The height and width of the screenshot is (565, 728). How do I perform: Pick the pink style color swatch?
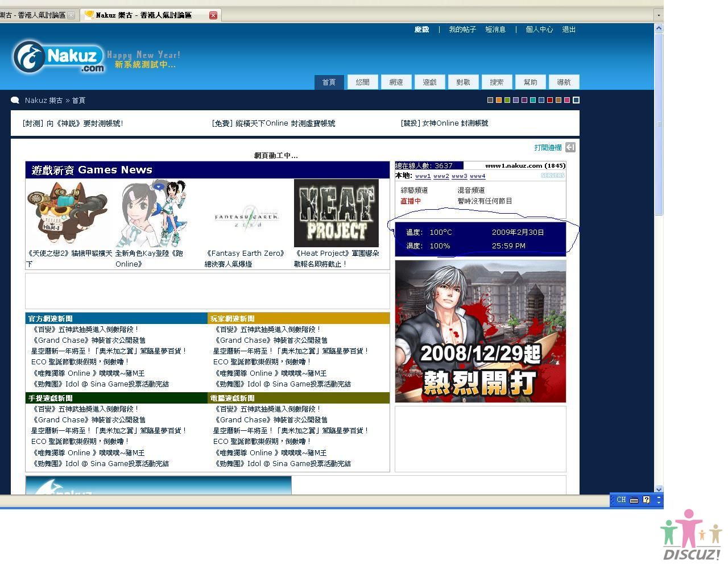[x=567, y=100]
